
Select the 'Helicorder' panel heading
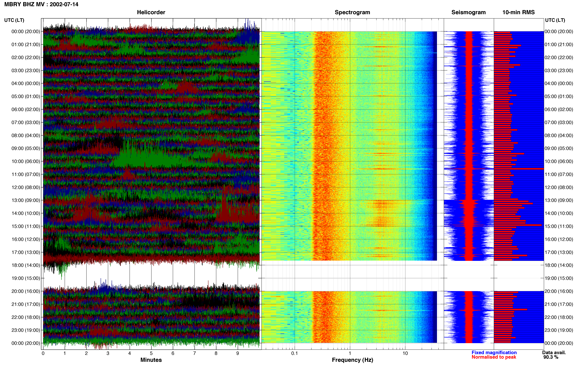pyautogui.click(x=151, y=12)
